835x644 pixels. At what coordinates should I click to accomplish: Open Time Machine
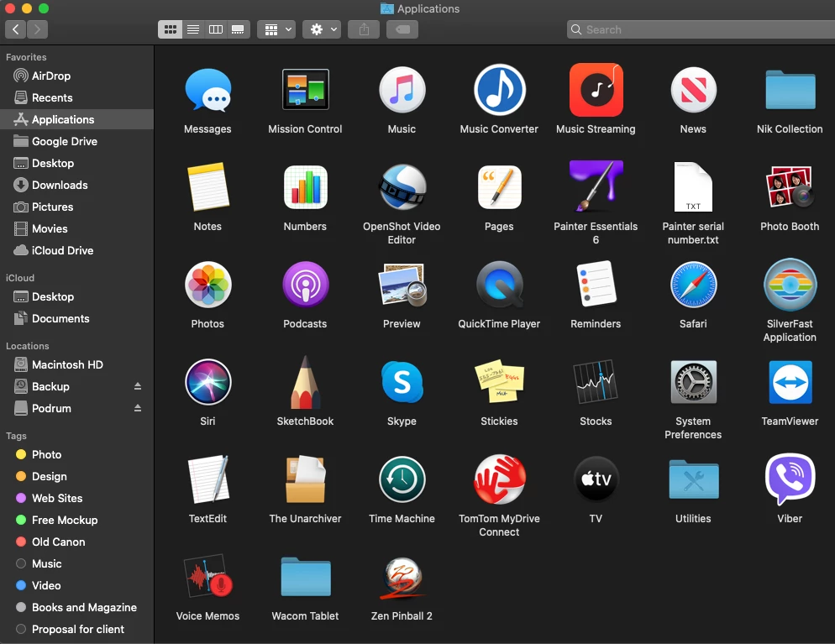402,479
